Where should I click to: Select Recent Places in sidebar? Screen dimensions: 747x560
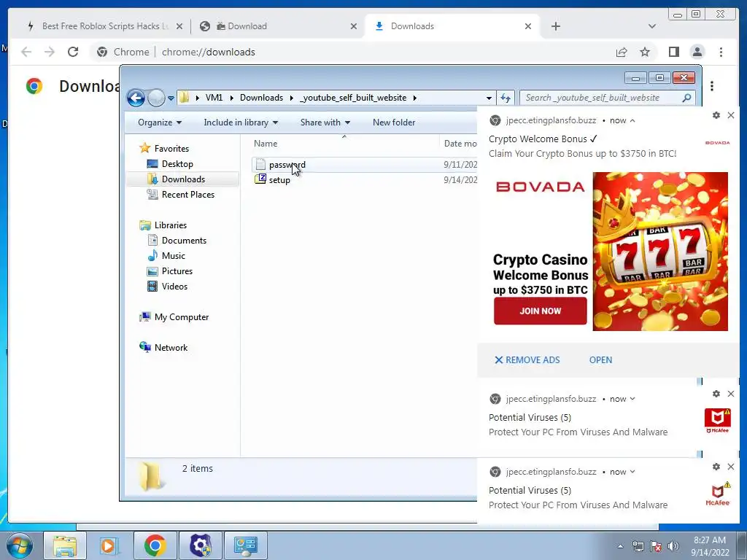click(x=187, y=194)
